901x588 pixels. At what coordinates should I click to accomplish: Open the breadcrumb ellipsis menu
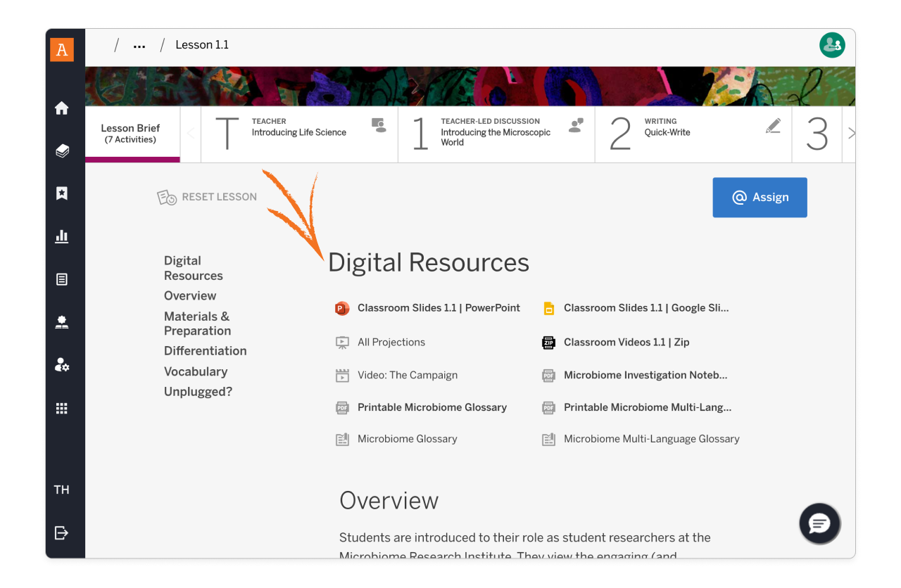[x=139, y=44]
